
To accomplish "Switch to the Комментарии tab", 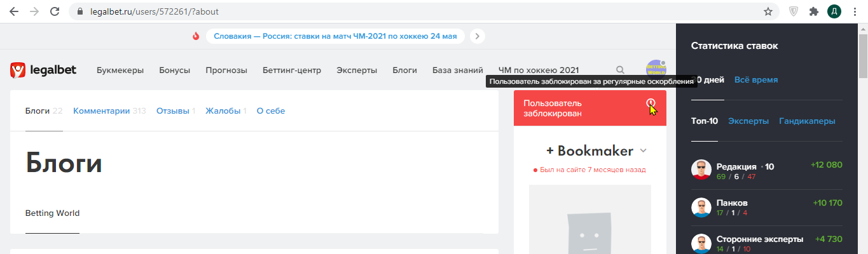I will click(x=101, y=111).
